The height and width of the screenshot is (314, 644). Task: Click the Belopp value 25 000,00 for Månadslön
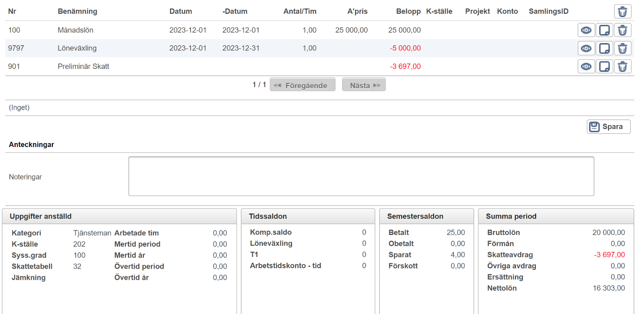coord(405,30)
